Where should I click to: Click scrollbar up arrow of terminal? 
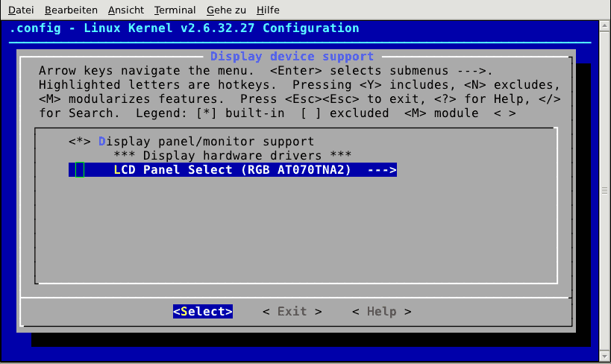(604, 26)
